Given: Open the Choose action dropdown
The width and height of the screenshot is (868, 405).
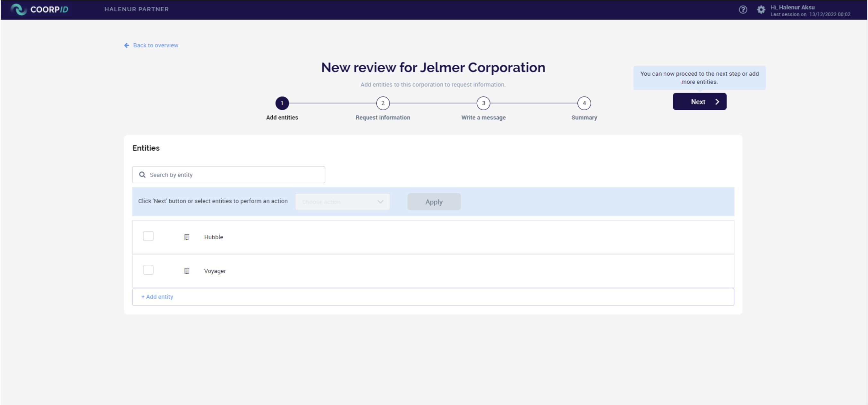Looking at the screenshot, I should click(x=342, y=202).
